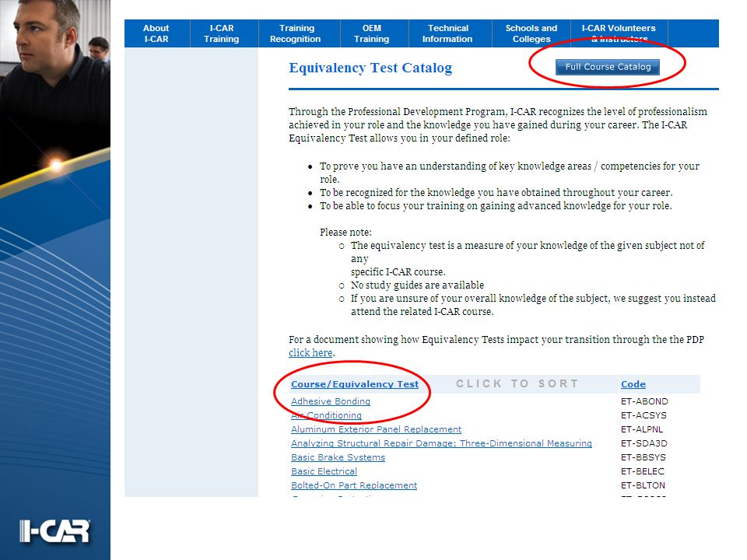Click the Equivalency Test Catalog heading
This screenshot has width=747, height=560.
click(370, 68)
